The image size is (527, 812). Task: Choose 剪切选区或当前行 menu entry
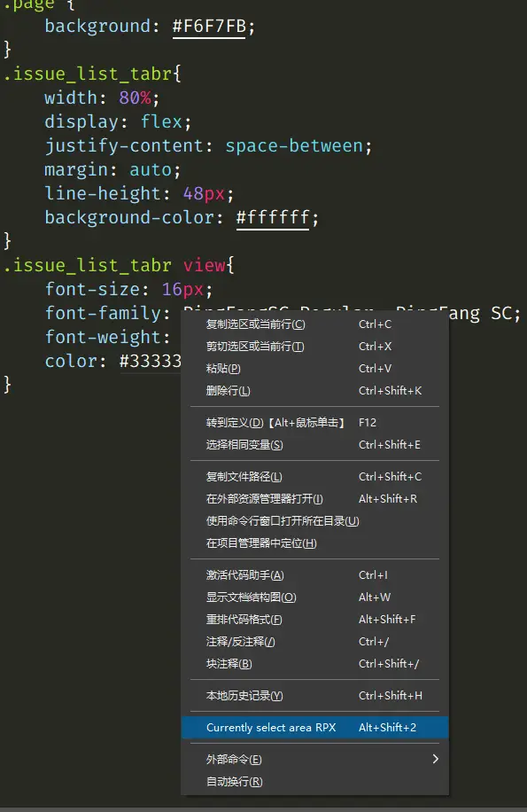[314, 347]
